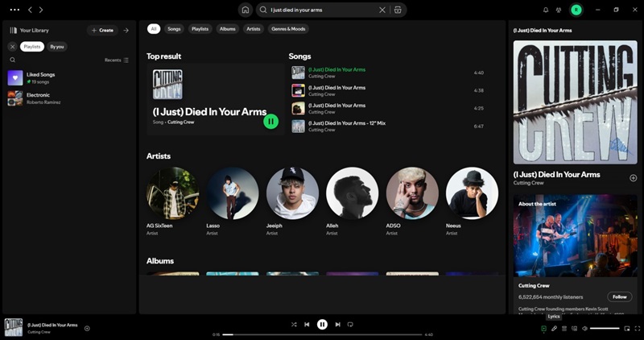Seek on the playback progress bar
Image resolution: width=644 pixels, height=340 pixels.
323,334
